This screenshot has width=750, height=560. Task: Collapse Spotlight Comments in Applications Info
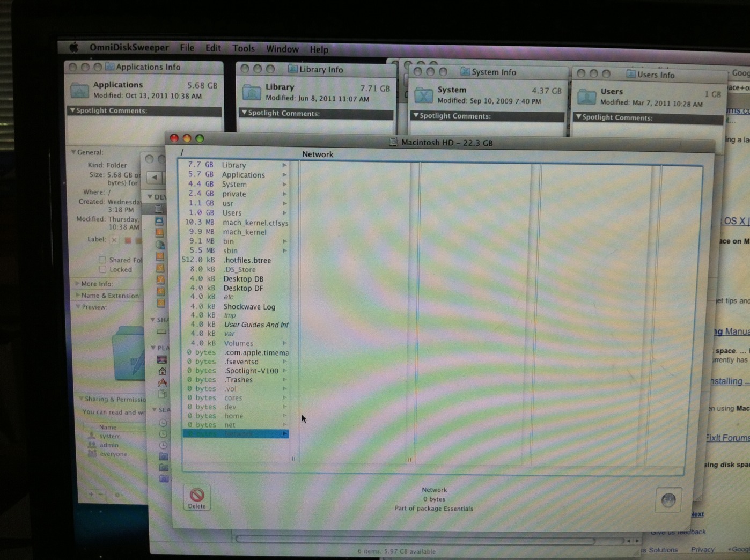(x=72, y=110)
